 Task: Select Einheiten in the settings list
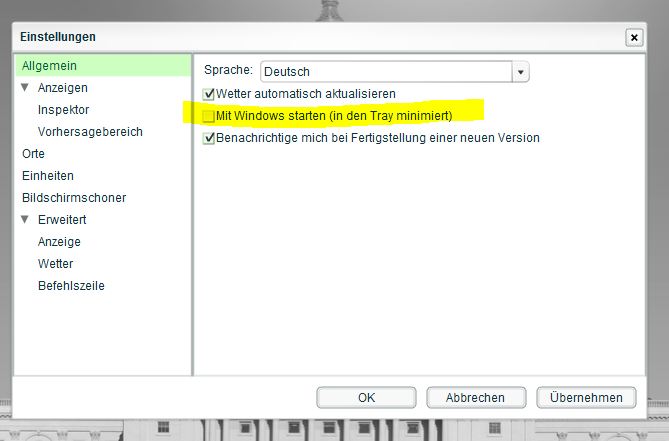48,176
